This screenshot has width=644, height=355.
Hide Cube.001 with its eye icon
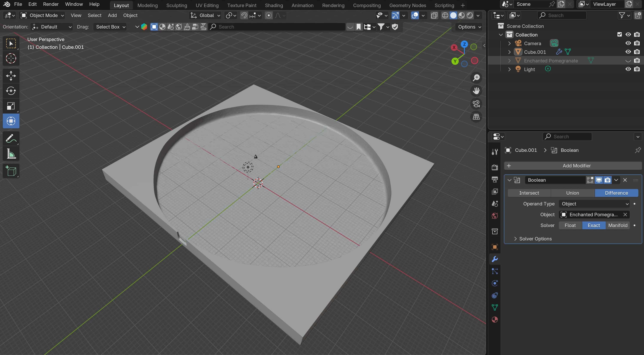[628, 52]
